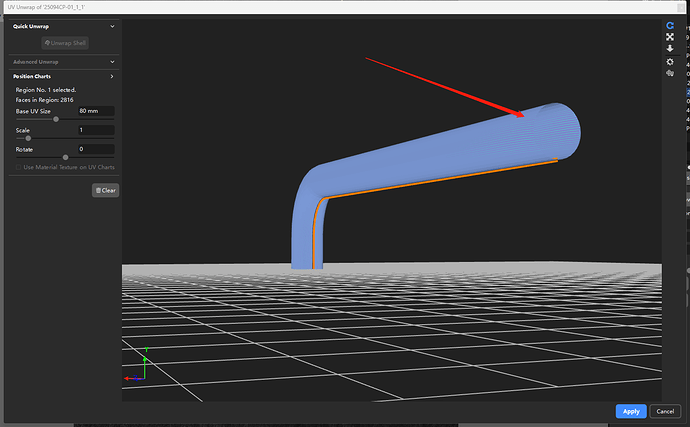Image resolution: width=690 pixels, height=427 pixels.
Task: Expand the Advanced Unwrap section
Action: tap(112, 62)
